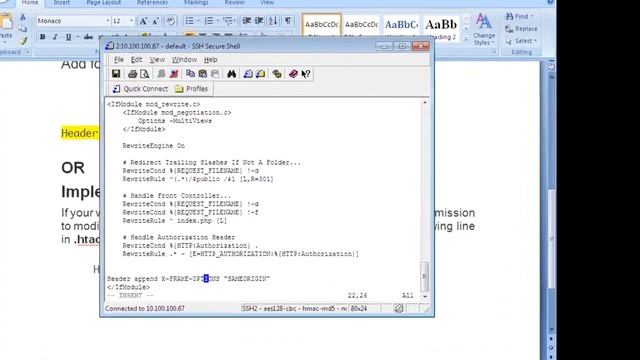
Task: Toggle Strikethrough in Word ribbon
Action: click(x=88, y=37)
